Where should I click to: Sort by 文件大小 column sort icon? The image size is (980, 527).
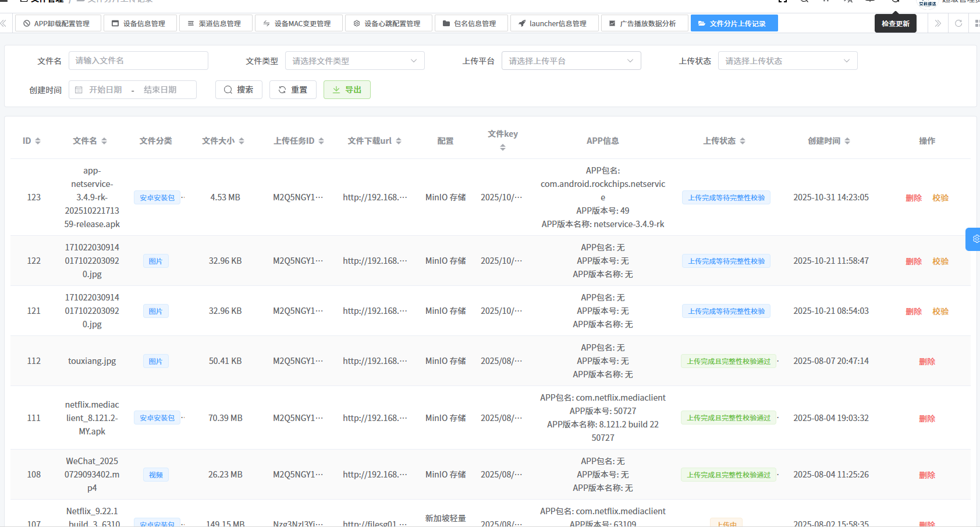(242, 141)
